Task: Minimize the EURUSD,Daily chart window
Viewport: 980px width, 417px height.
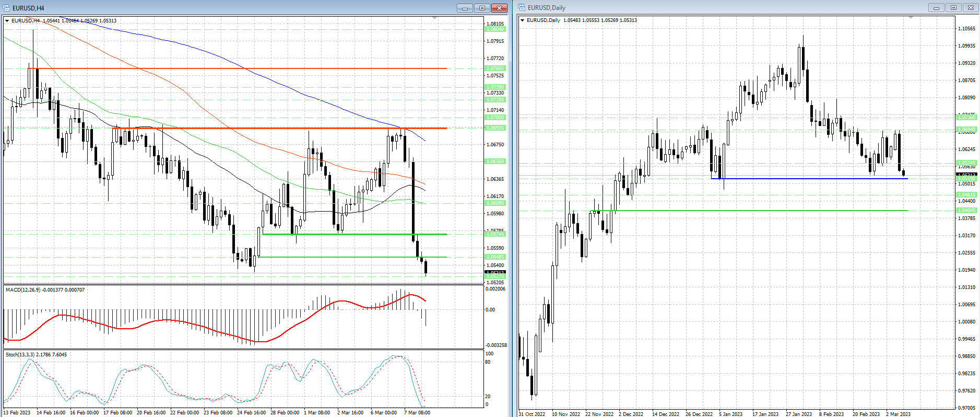Action: coord(936,7)
